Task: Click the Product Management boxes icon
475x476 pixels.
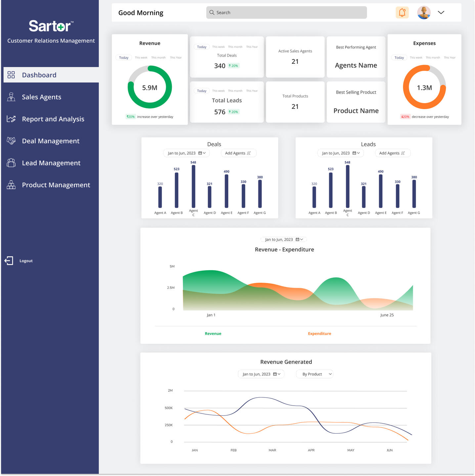Action: [x=11, y=185]
